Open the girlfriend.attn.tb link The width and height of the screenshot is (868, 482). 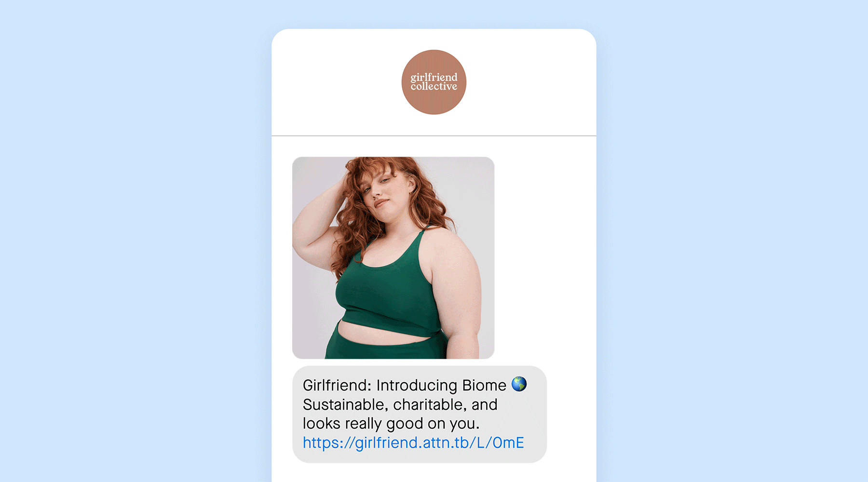click(413, 442)
